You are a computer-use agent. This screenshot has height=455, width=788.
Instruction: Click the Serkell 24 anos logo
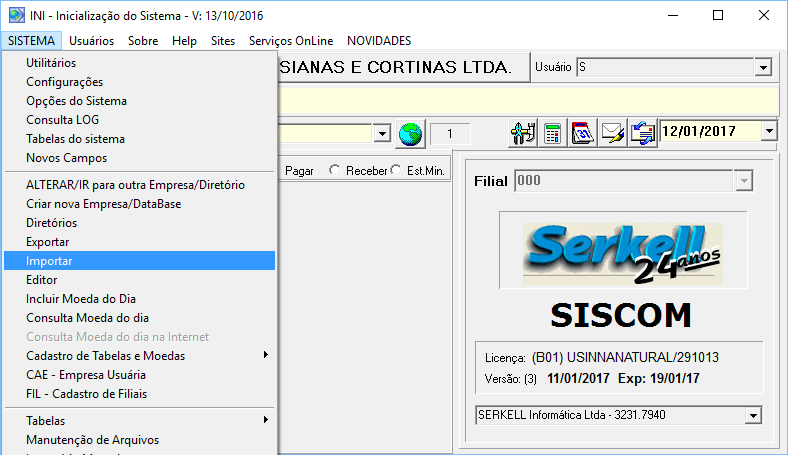click(623, 253)
